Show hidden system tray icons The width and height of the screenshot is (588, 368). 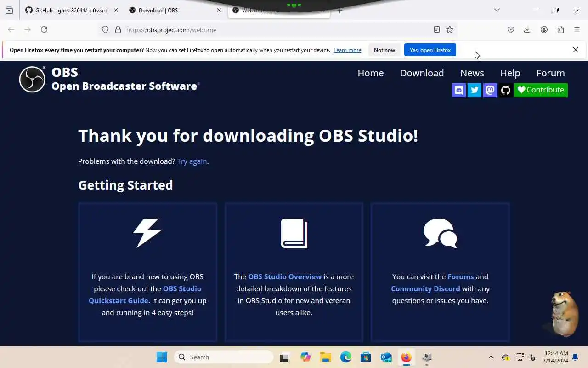point(491,357)
